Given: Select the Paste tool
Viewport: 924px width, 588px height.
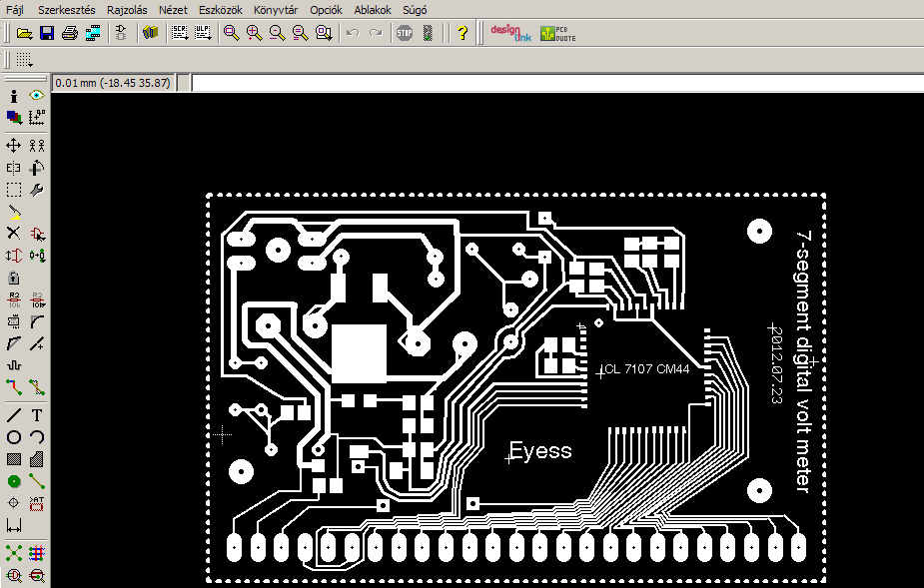Looking at the screenshot, I should 14,212.
